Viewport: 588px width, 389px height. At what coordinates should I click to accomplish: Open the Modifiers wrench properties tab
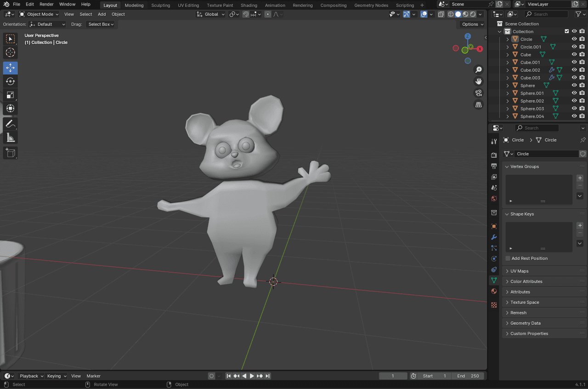tap(494, 237)
